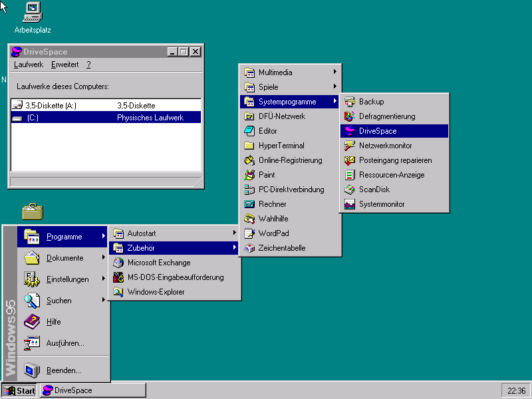Click the taskbar clock showing 22:36
Screen dimensions: 532x399
[x=516, y=391]
